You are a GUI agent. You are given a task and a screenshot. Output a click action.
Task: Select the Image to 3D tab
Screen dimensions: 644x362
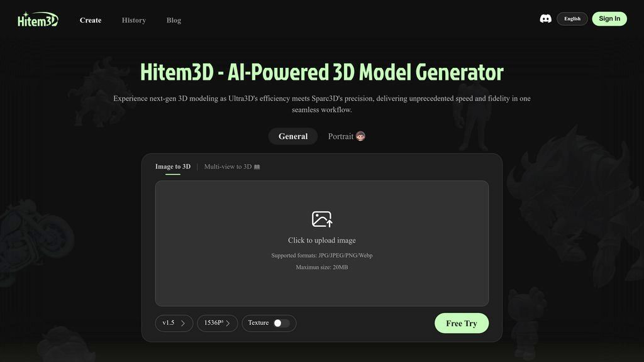(173, 167)
